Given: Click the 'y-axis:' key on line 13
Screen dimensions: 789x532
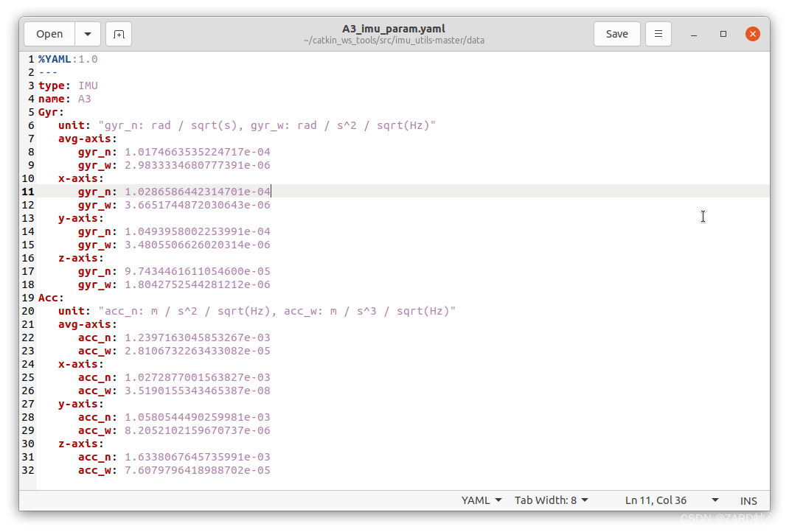Looking at the screenshot, I should tap(80, 218).
